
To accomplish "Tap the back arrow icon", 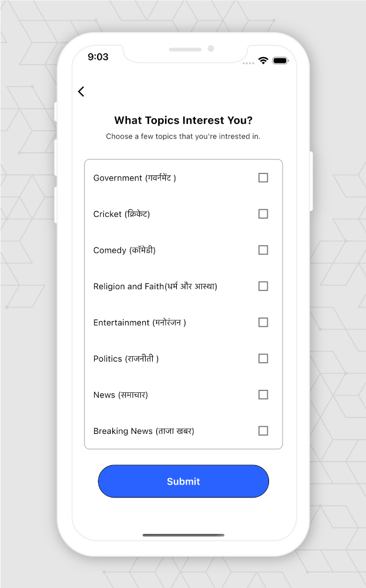I will point(81,91).
